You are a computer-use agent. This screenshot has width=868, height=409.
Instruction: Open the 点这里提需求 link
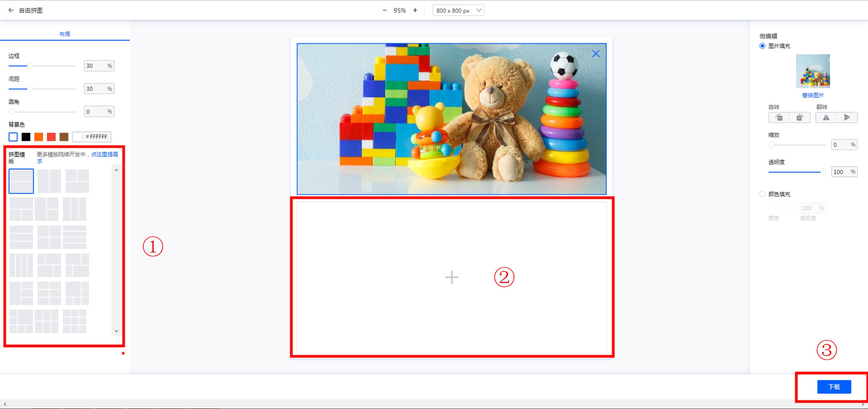[x=104, y=154]
